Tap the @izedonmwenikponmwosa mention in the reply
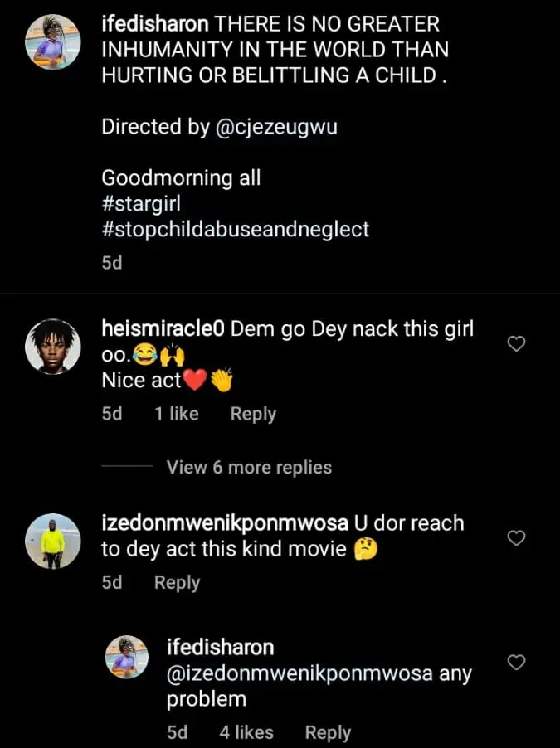 click(x=299, y=673)
